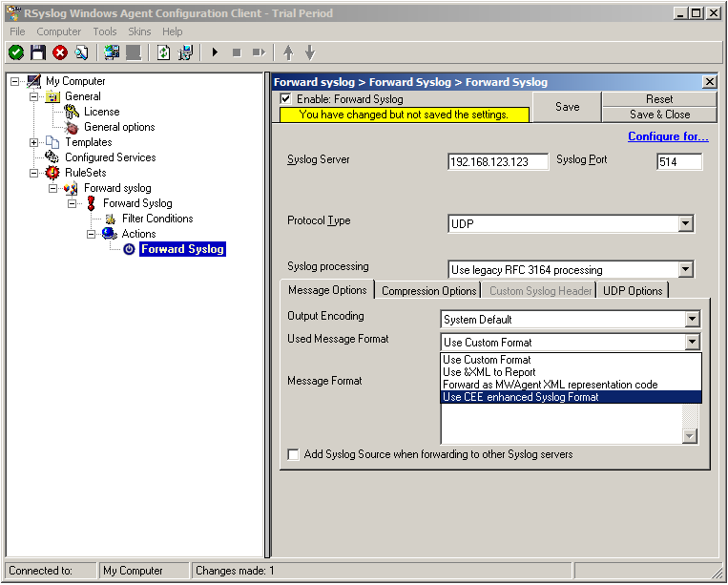This screenshot has width=728, height=585.
Task: Click the Save & Close button
Action: (659, 115)
